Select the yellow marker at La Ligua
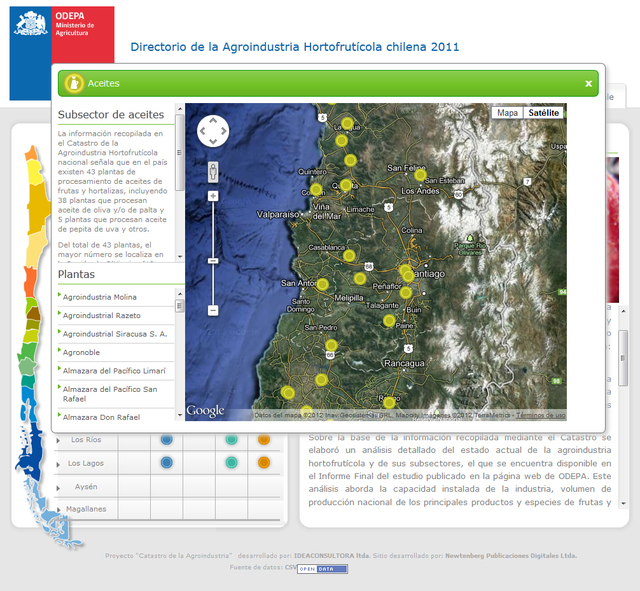 [347, 123]
